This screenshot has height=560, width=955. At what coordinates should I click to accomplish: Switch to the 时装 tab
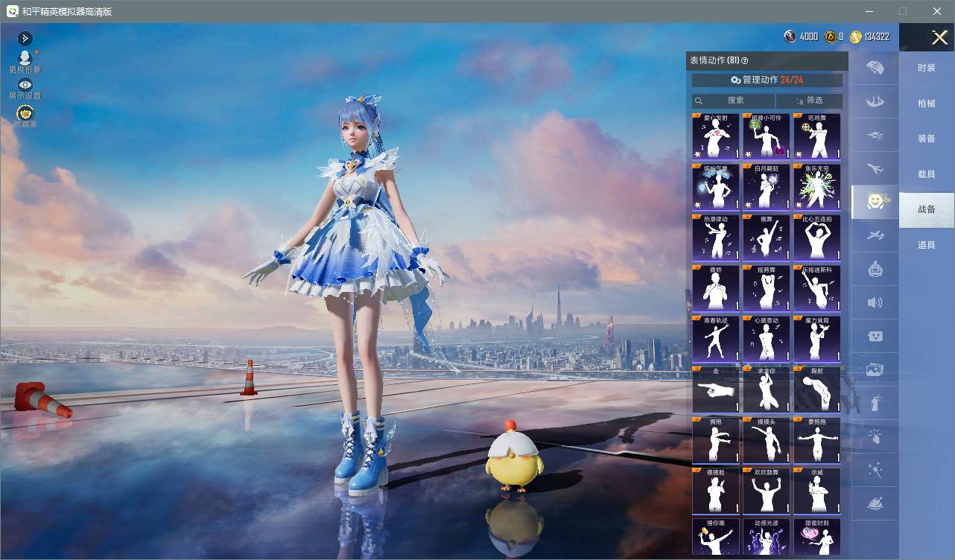pyautogui.click(x=927, y=68)
